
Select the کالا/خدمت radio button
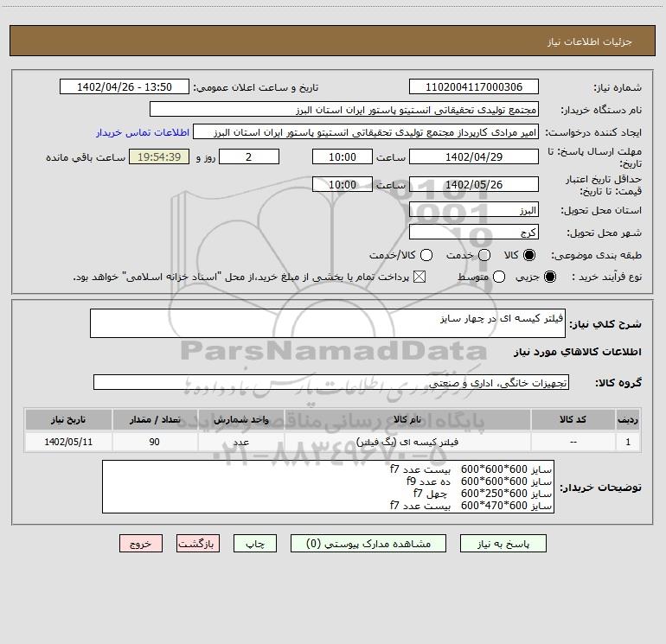426,255
